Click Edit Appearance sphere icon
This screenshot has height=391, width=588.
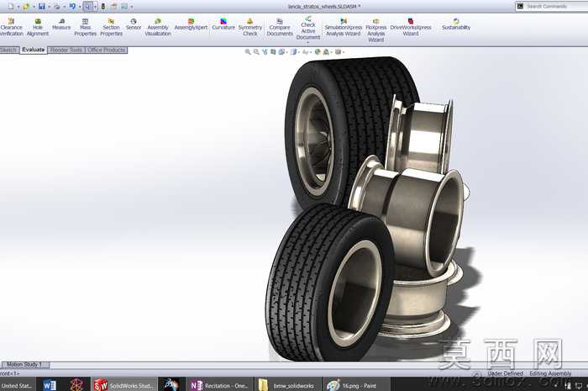point(318,52)
